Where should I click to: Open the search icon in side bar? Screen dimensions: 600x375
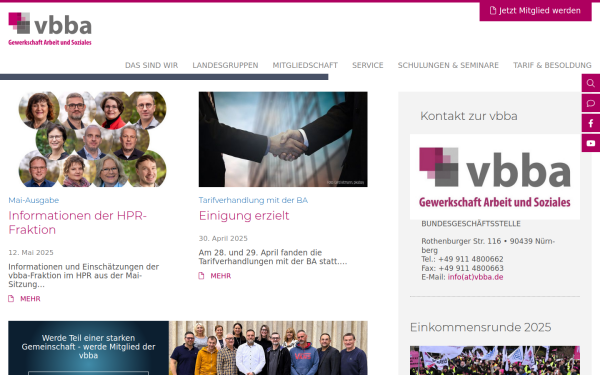(590, 83)
